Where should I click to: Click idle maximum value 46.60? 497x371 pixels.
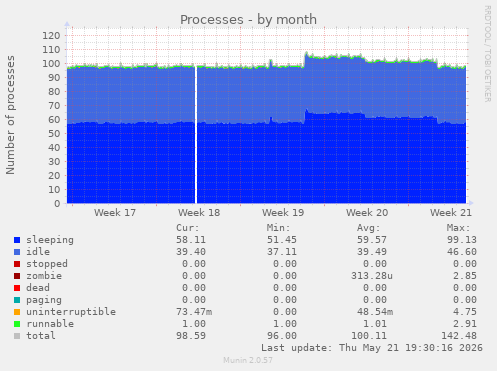point(462,252)
